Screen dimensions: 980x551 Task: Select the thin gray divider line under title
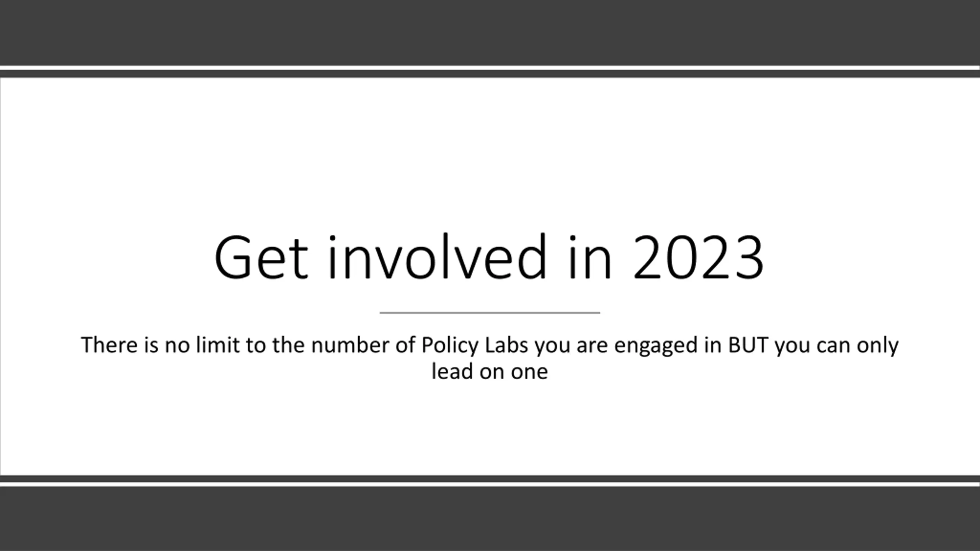490,313
